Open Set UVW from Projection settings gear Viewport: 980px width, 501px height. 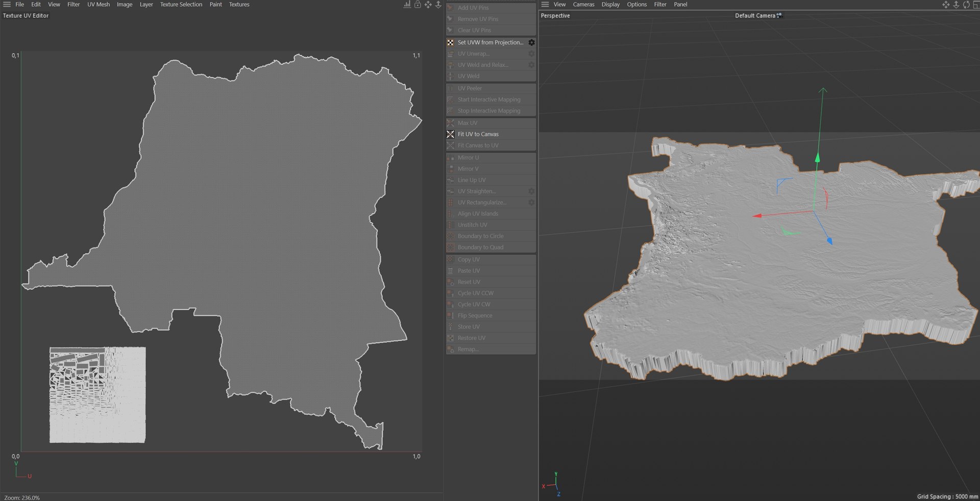[x=531, y=42]
